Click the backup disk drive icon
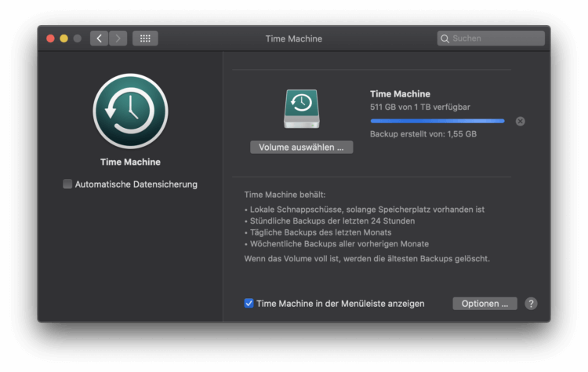 [x=301, y=109]
